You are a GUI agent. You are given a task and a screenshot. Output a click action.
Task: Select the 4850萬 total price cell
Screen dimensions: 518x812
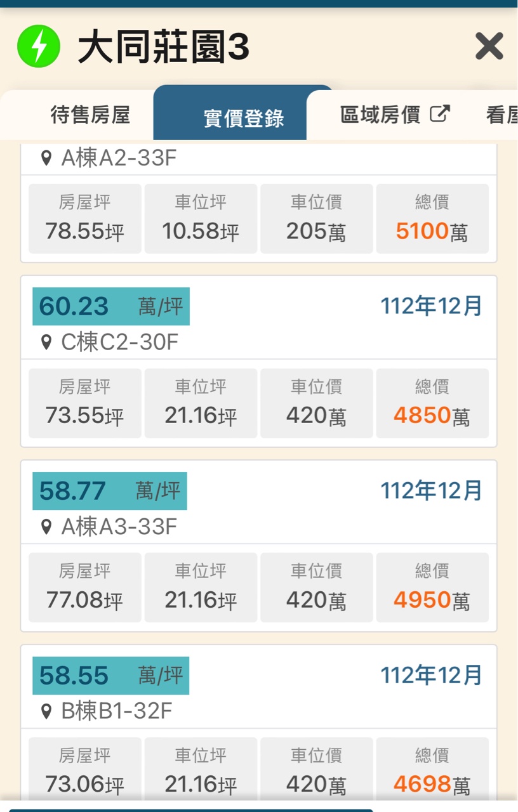tap(432, 403)
